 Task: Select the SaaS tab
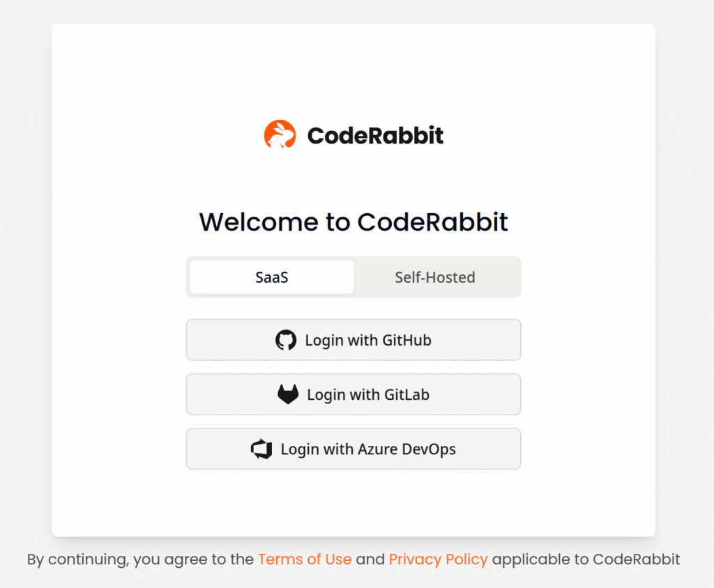272,277
